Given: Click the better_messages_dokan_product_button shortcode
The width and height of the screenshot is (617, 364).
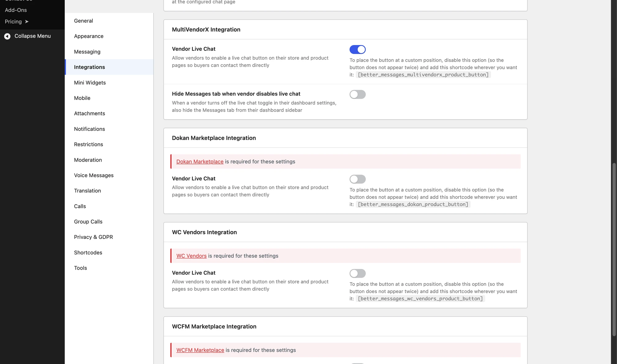Looking at the screenshot, I should (x=413, y=204).
